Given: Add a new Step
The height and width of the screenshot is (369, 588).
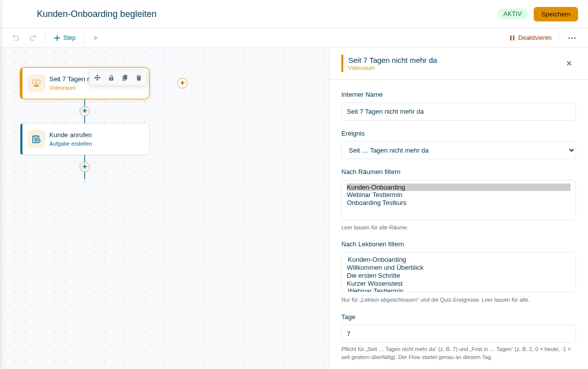Looking at the screenshot, I should 64,38.
